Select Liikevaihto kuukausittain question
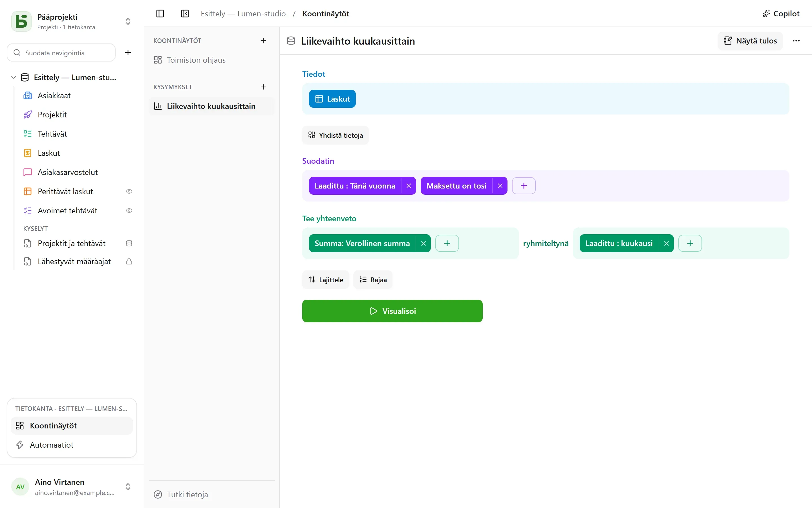Image resolution: width=812 pixels, height=508 pixels. point(211,106)
